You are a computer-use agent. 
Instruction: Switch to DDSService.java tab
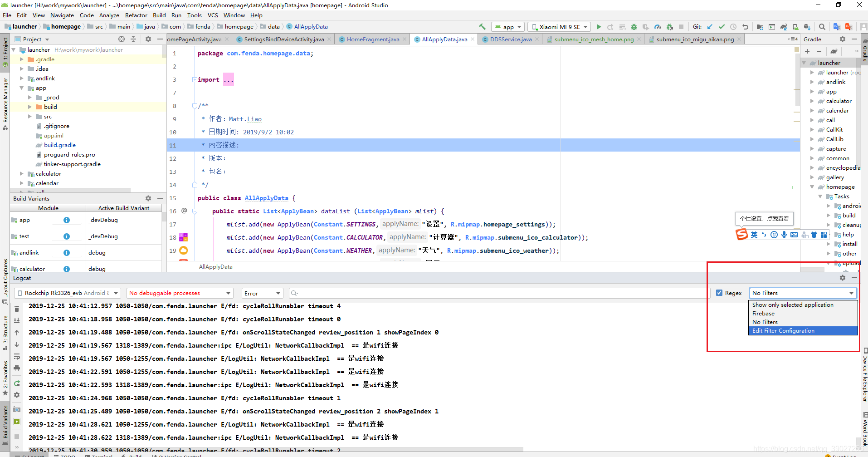click(511, 39)
